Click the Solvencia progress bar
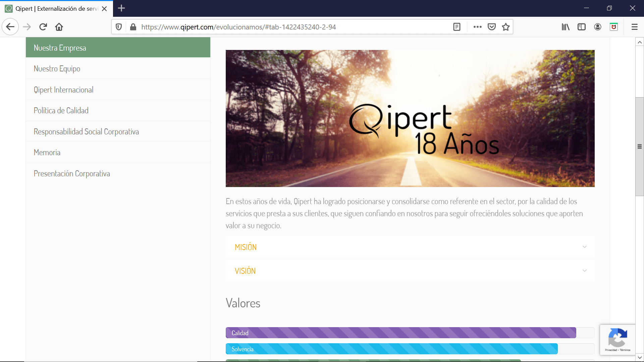This screenshot has height=362, width=644. click(x=410, y=349)
